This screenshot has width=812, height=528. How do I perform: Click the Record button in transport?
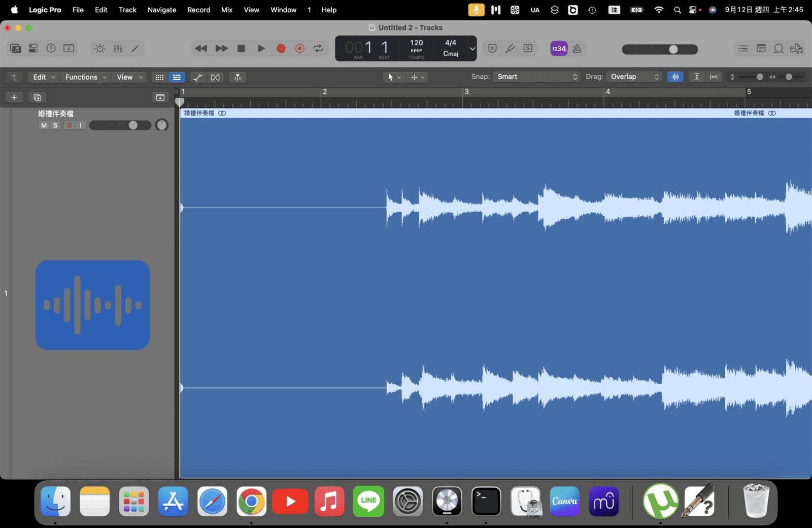click(281, 48)
